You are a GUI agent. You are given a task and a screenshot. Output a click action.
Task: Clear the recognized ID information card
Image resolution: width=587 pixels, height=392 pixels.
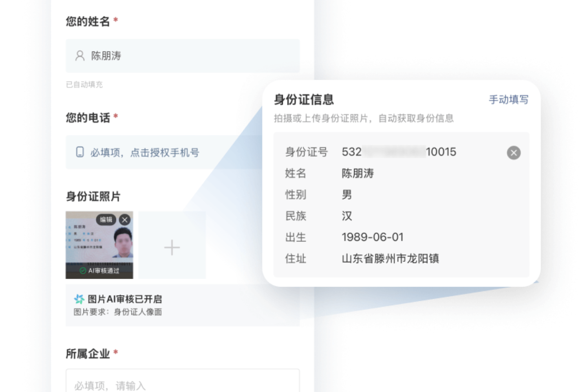coord(513,153)
